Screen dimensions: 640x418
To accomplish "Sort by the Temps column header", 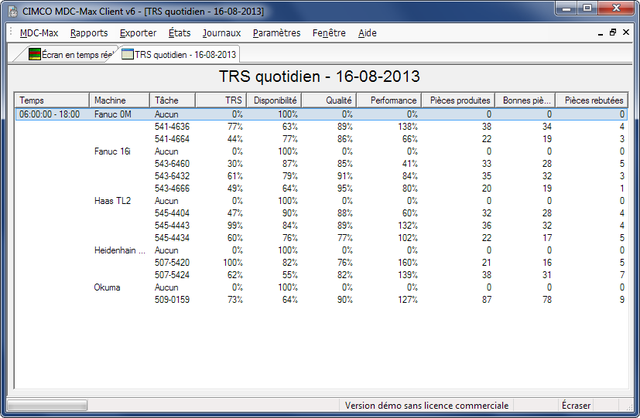I will (x=52, y=100).
